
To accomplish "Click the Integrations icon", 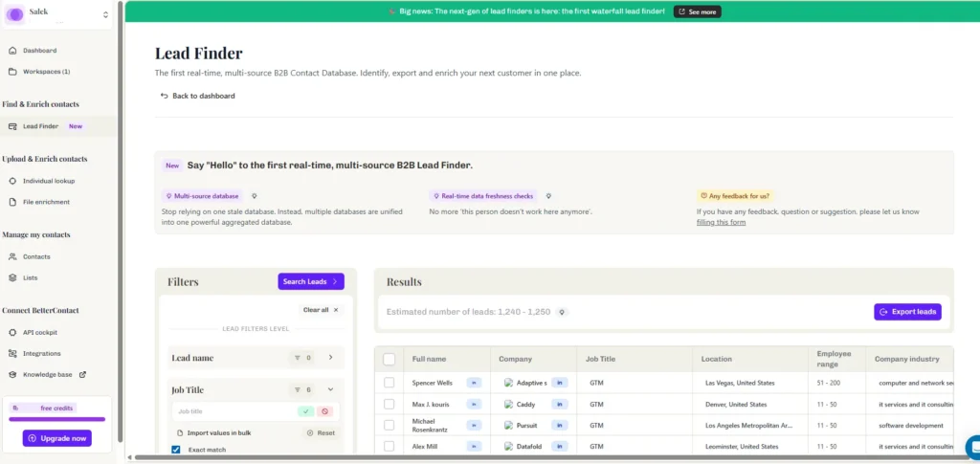I will point(12,353).
